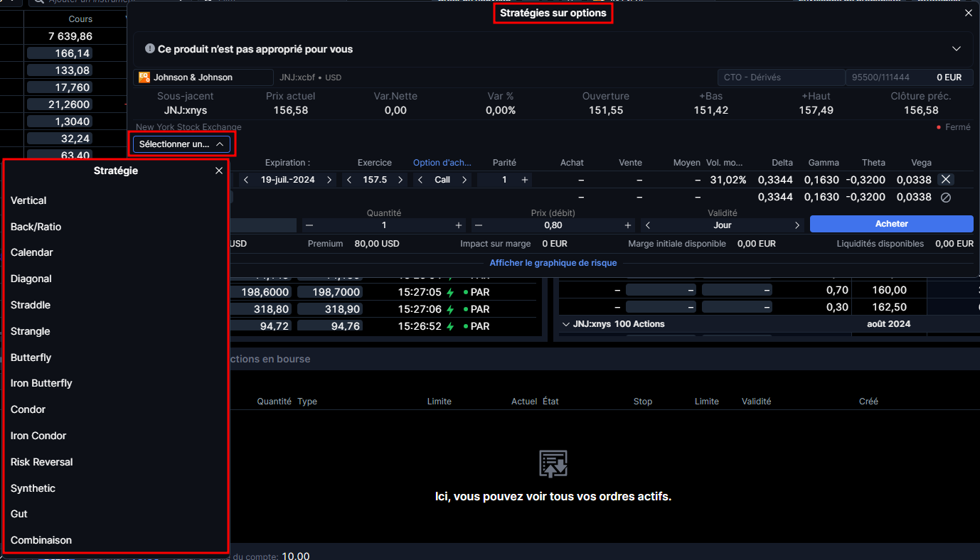Viewport: 980px width, 560px height.
Task: Click the empty active orders list icon
Action: pos(553,463)
